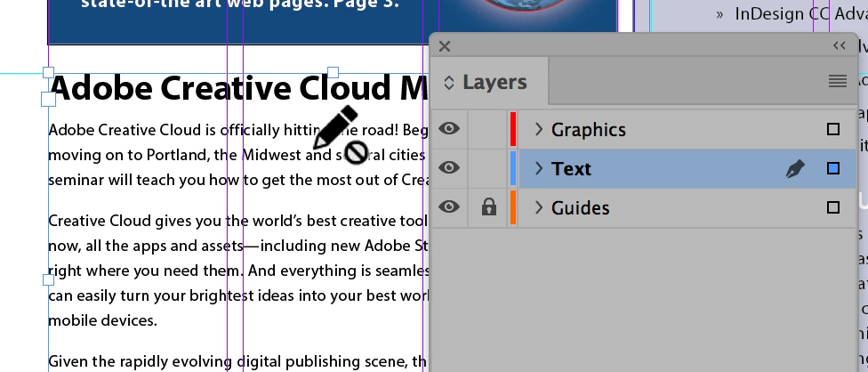
Task: Collapse the Layers panel with double arrows
Action: (x=840, y=46)
